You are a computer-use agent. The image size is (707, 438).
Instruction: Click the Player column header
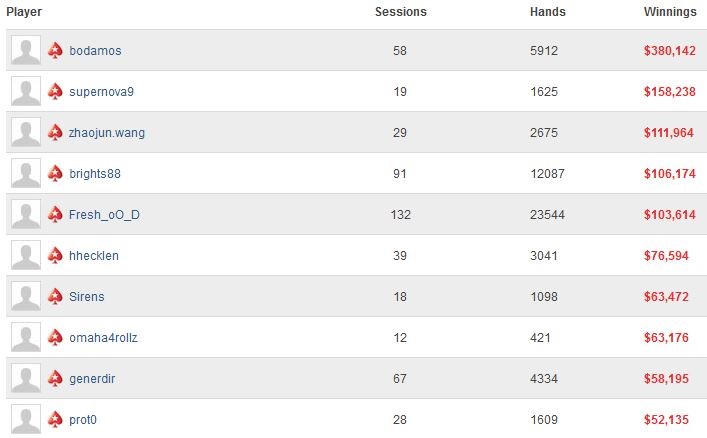point(24,12)
